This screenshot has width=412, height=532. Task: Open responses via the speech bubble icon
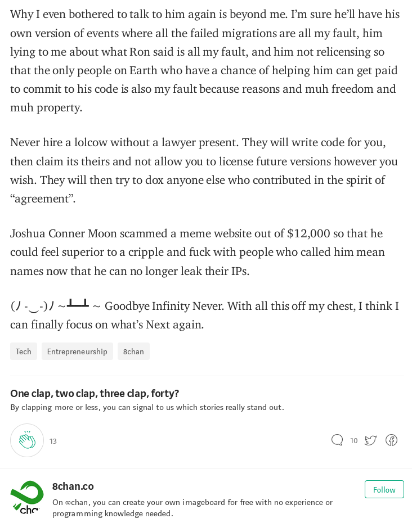[x=337, y=440]
